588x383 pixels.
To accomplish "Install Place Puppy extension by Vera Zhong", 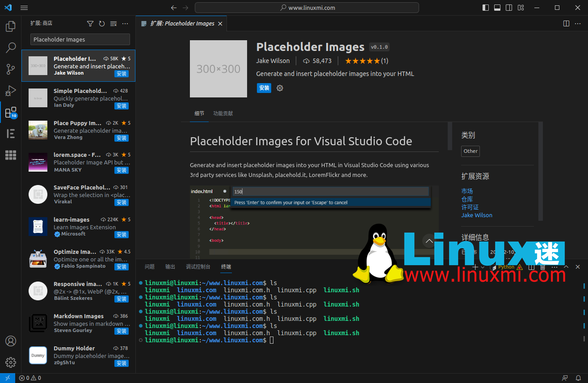I will [122, 138].
